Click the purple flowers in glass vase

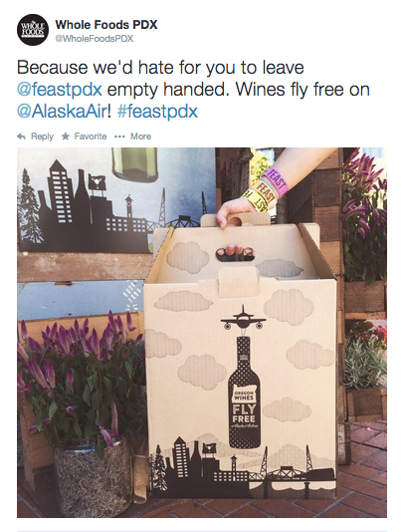80,413
